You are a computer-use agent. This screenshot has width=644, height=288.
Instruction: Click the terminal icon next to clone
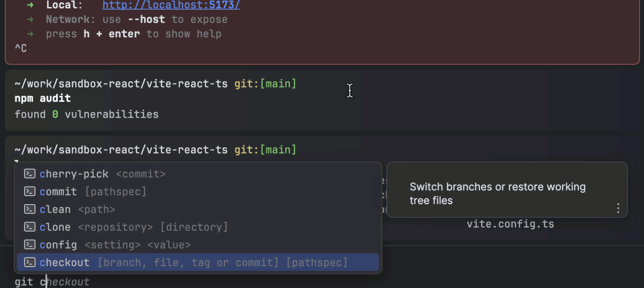(x=30, y=227)
